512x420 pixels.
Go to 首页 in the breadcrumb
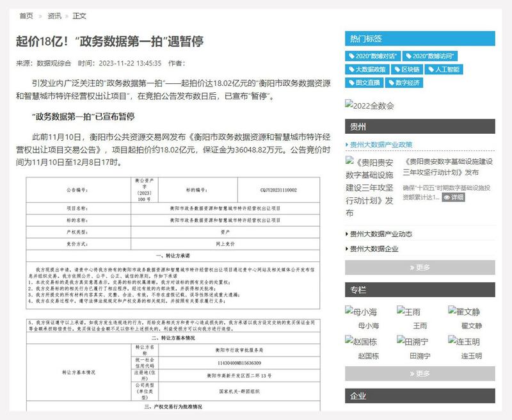[26, 15]
